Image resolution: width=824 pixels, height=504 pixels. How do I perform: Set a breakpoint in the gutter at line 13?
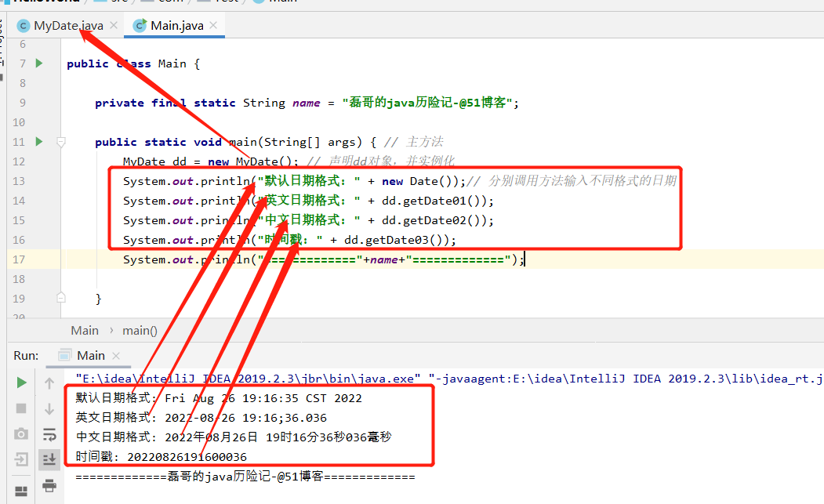point(52,180)
